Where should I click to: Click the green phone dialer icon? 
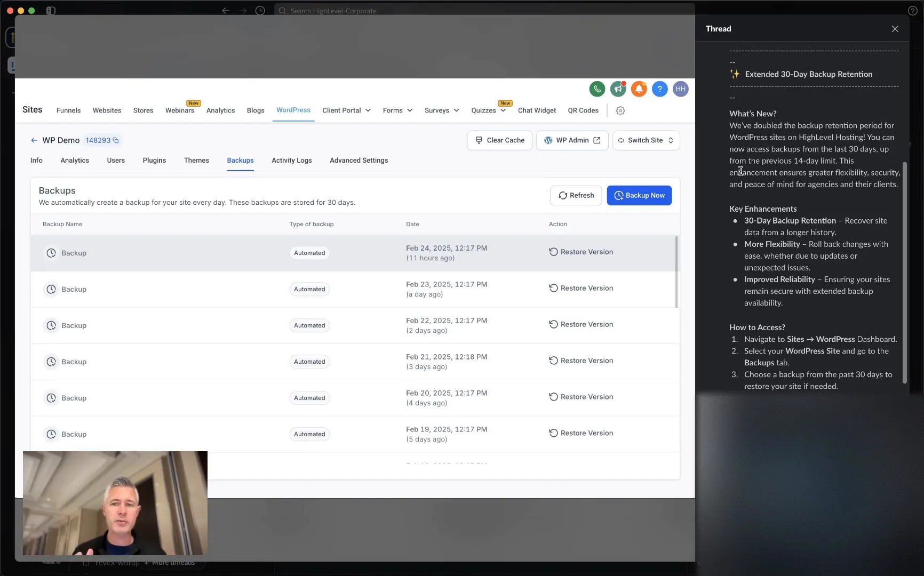(x=597, y=89)
